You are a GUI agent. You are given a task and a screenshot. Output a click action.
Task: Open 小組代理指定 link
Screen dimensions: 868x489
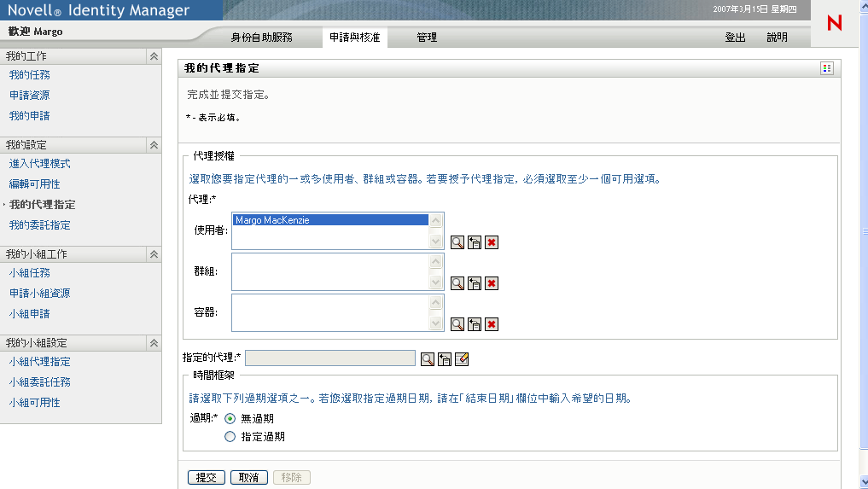40,362
